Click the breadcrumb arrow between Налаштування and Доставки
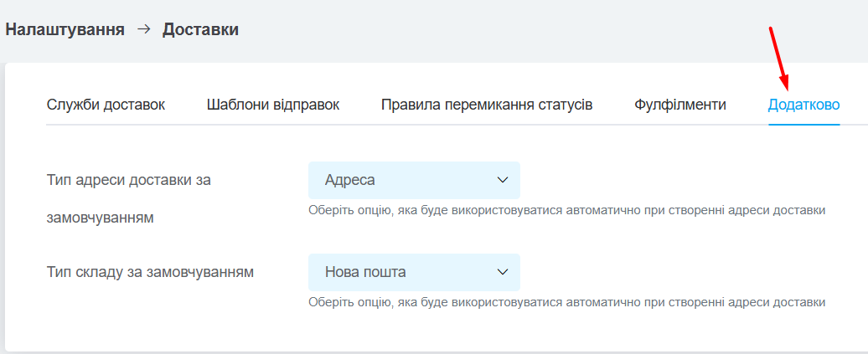The width and height of the screenshot is (868, 354). coord(144,29)
